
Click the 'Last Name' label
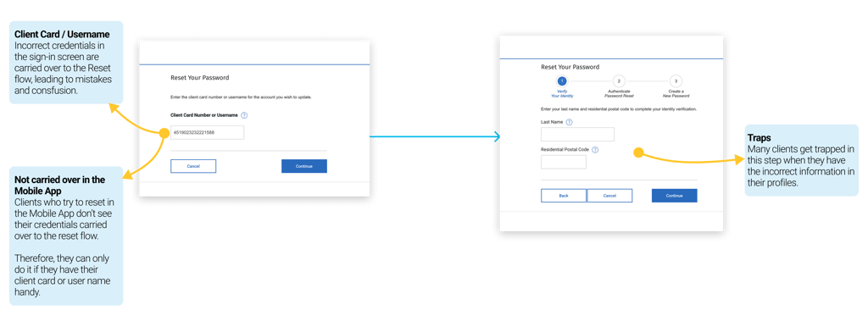coord(552,122)
